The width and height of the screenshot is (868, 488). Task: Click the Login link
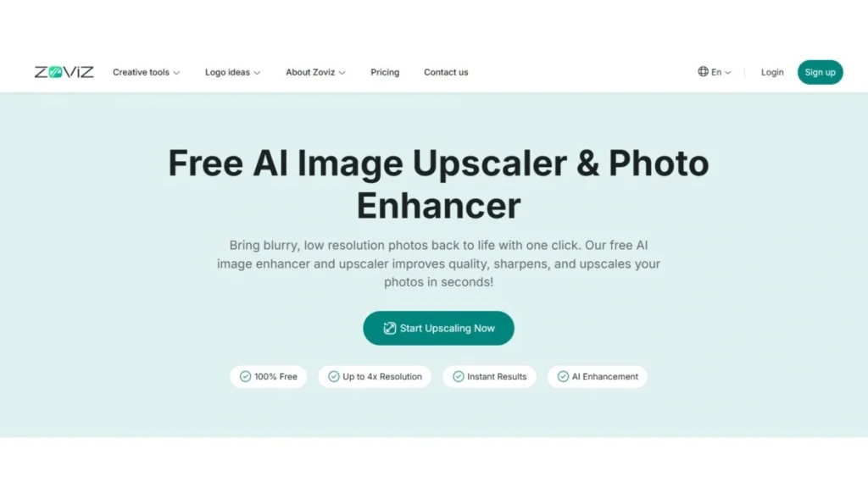click(771, 72)
